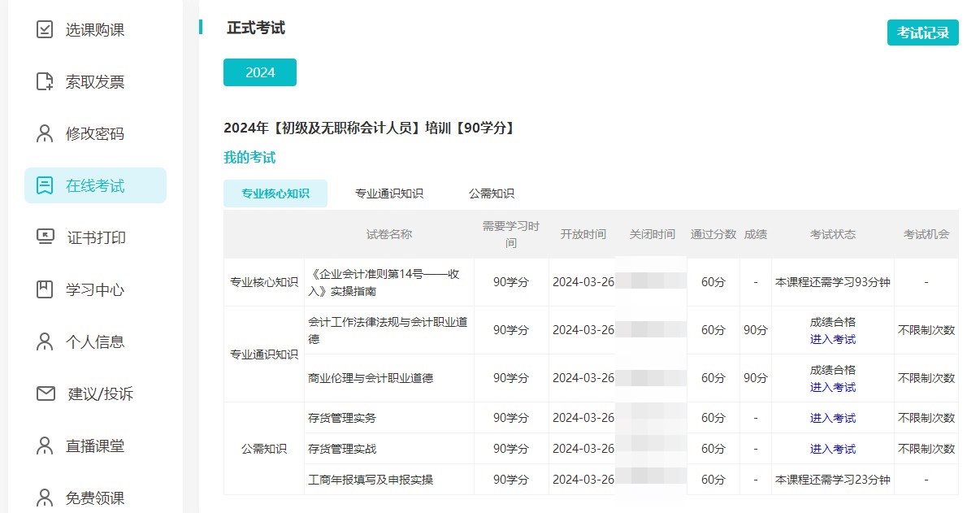
Task: Click 进入考试 for 商业伦理与会计职业道德
Action: click(832, 385)
